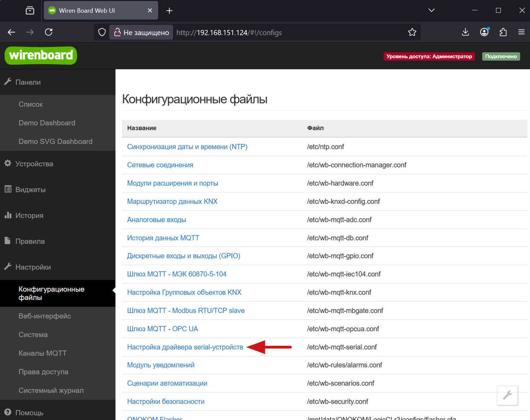The image size is (530, 420).
Task: Open Модули расширения и порты link
Action: pos(172,183)
